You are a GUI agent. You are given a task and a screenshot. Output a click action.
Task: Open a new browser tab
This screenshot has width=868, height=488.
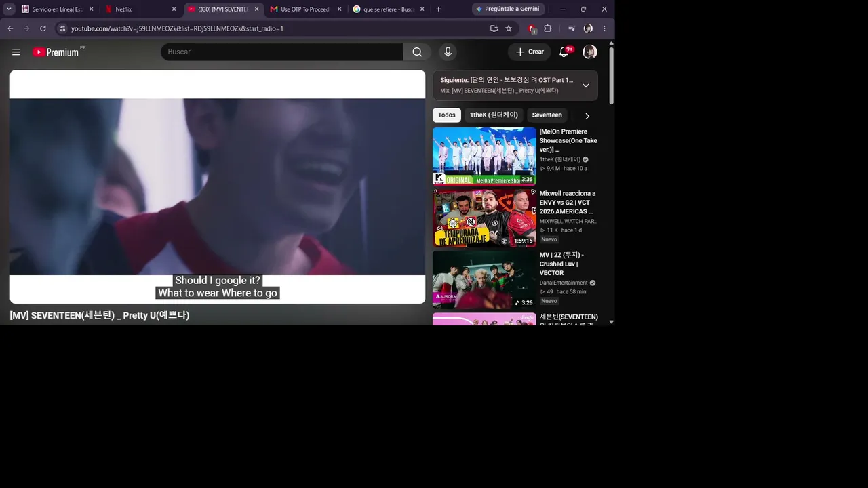438,9
